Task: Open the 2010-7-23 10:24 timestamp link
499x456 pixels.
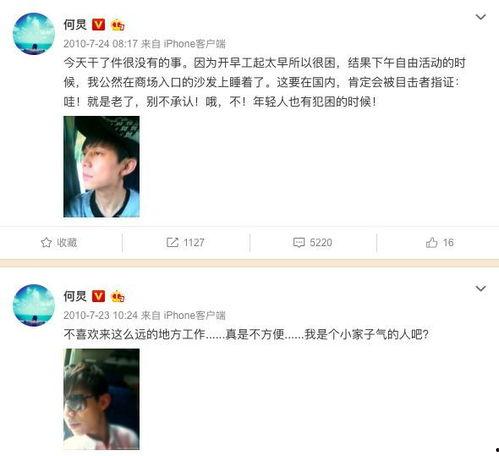Action: pyautogui.click(x=100, y=315)
